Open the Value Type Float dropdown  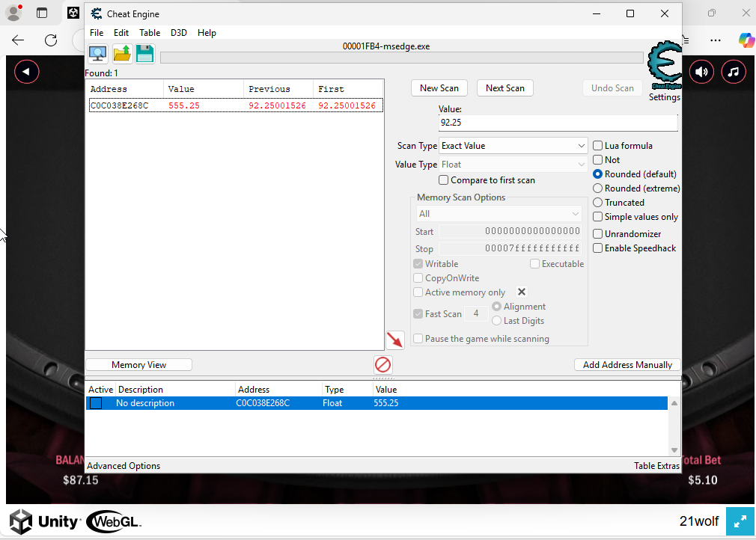pos(513,165)
